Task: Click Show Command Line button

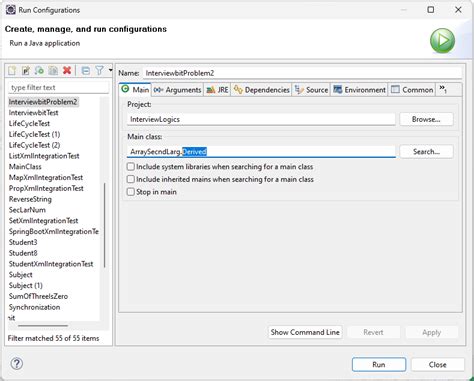Action: 305,332
